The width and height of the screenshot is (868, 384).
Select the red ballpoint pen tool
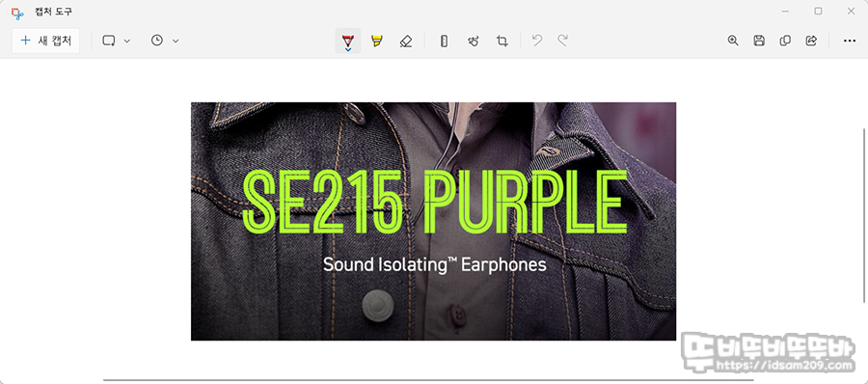pyautogui.click(x=347, y=41)
